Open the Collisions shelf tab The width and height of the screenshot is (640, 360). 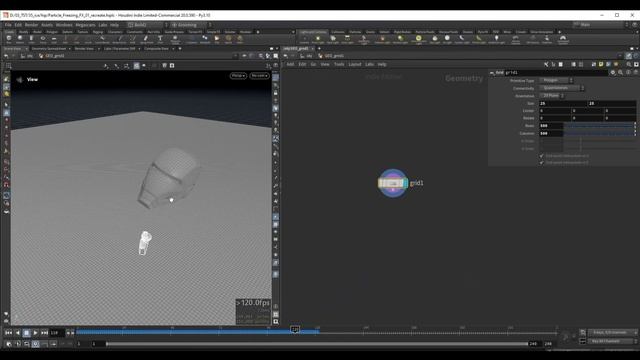point(338,32)
